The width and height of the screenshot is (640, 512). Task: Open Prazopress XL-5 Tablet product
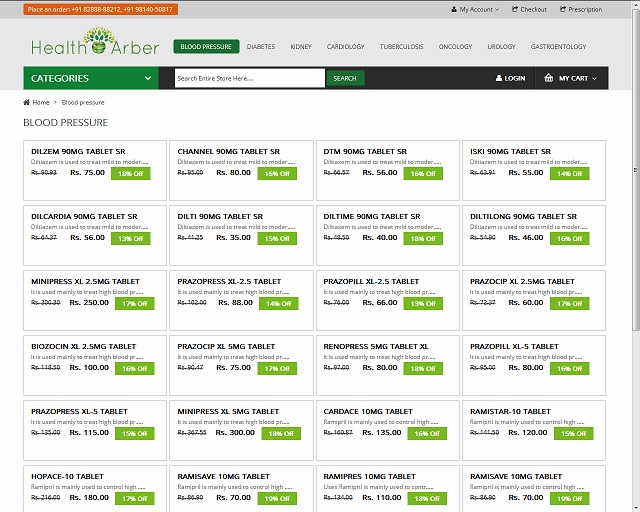click(79, 411)
